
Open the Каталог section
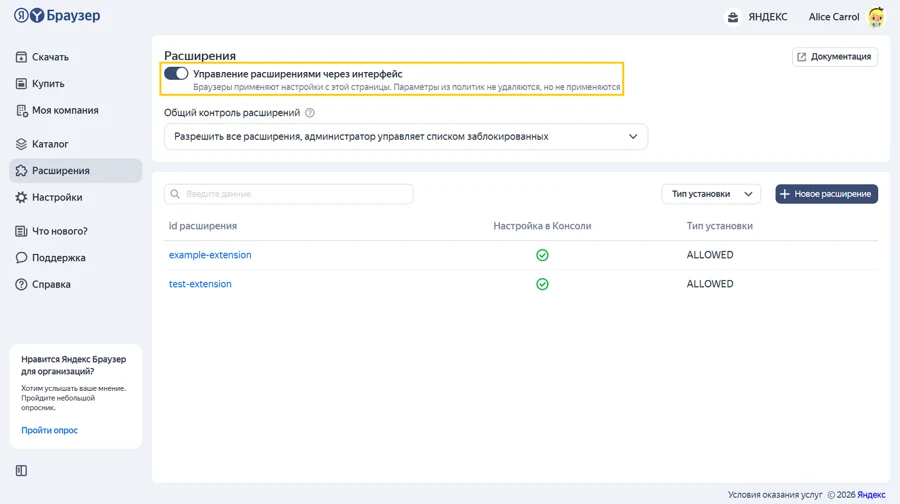click(76, 144)
